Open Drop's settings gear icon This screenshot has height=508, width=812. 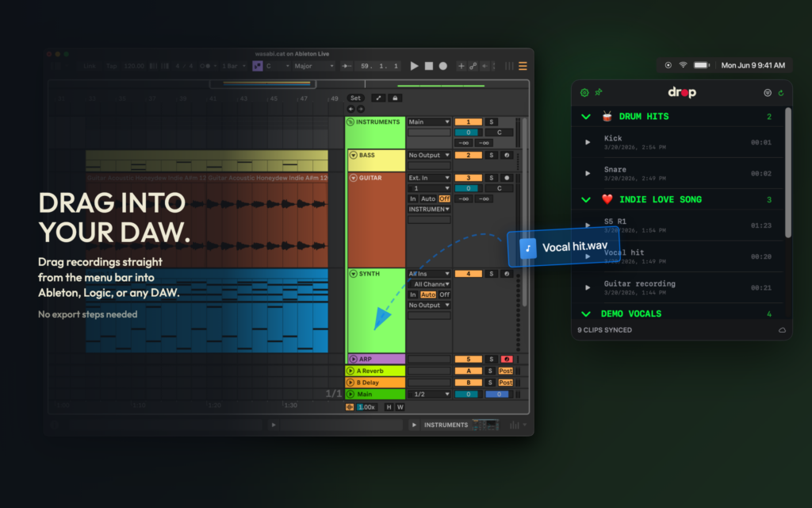click(x=584, y=92)
